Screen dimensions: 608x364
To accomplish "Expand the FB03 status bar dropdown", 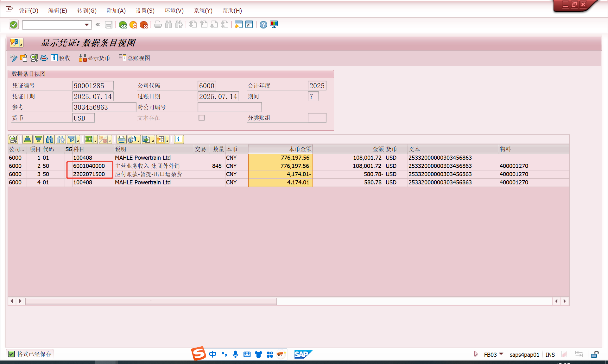I will click(501, 354).
